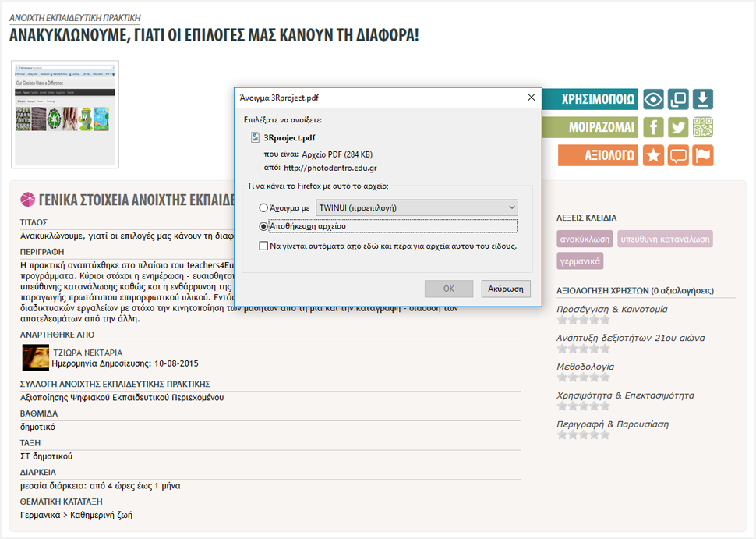The image size is (756, 539).
Task: Click the 'ανακύκλωση' keyword tag
Action: 585,239
